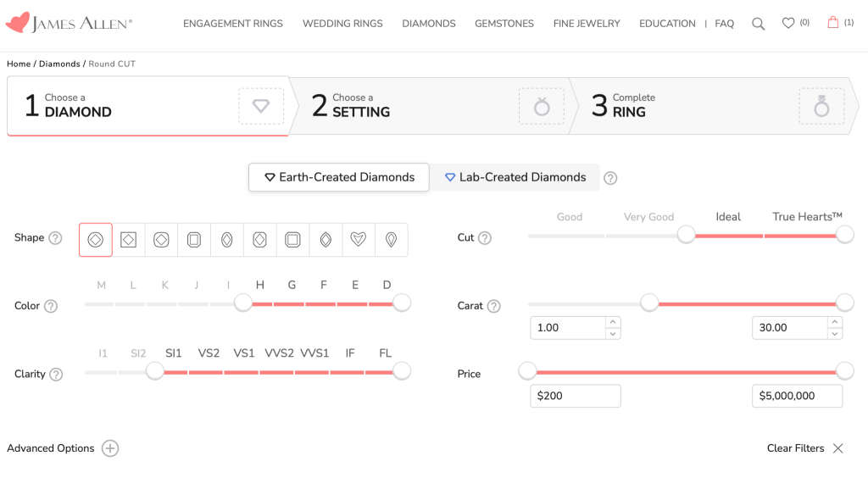Select the Radiant diamond shape
Screen dimensions: 868x478
pos(259,240)
